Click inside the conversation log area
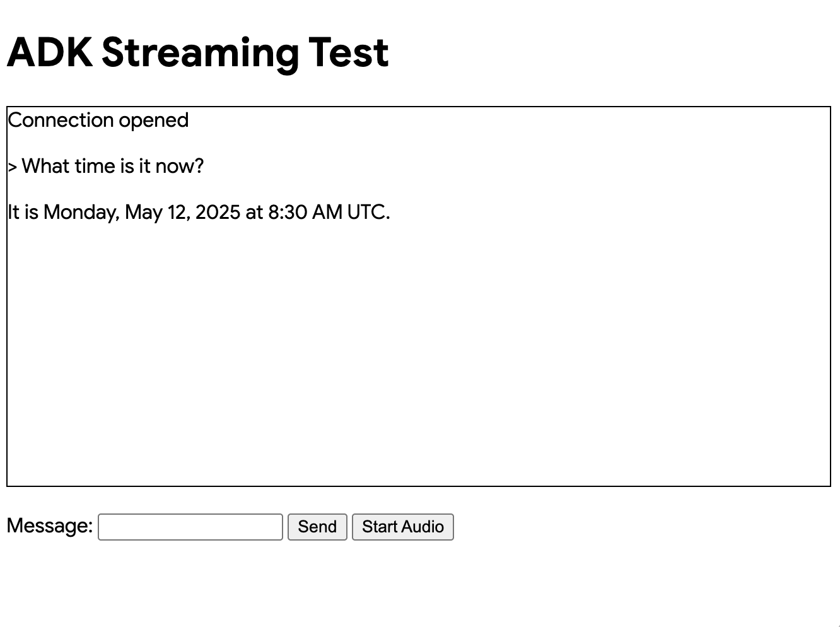This screenshot has height=627, width=840. [x=416, y=347]
